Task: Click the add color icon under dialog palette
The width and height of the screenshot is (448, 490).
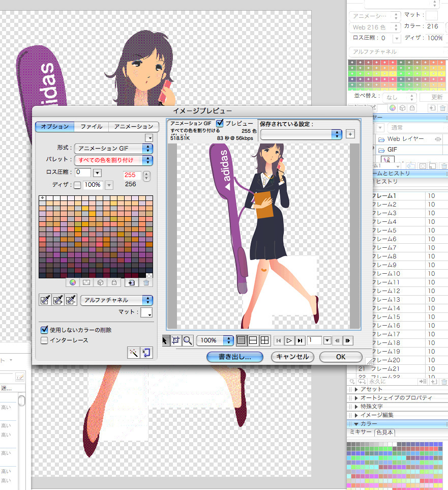Action: (132, 283)
